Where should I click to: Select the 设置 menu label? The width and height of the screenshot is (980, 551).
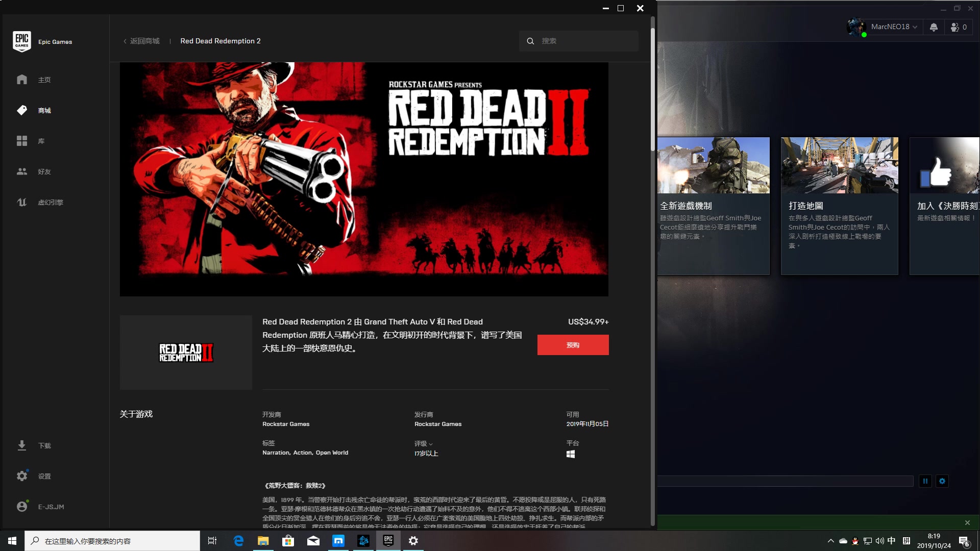tap(44, 477)
